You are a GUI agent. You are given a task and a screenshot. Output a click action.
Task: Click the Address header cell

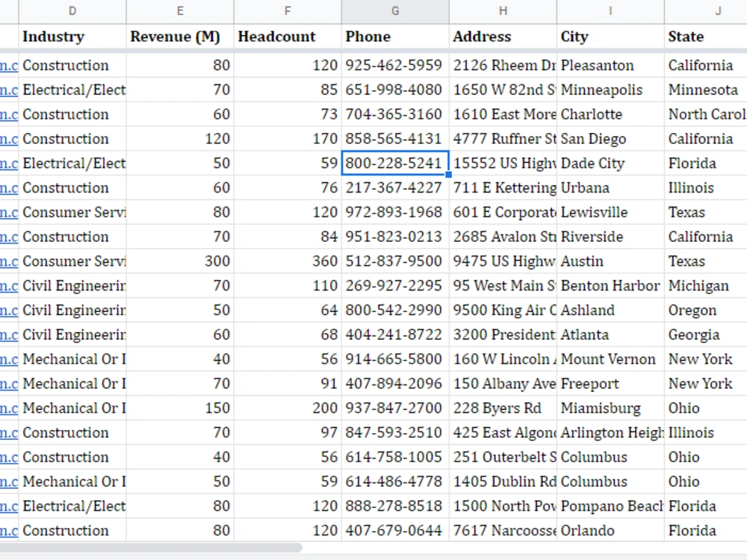pyautogui.click(x=503, y=36)
